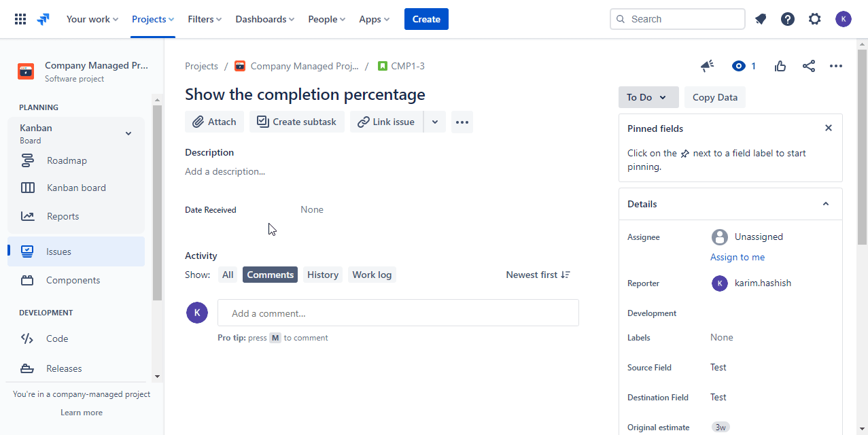This screenshot has width=868, height=435.
Task: Open the Components section
Action: click(x=73, y=279)
